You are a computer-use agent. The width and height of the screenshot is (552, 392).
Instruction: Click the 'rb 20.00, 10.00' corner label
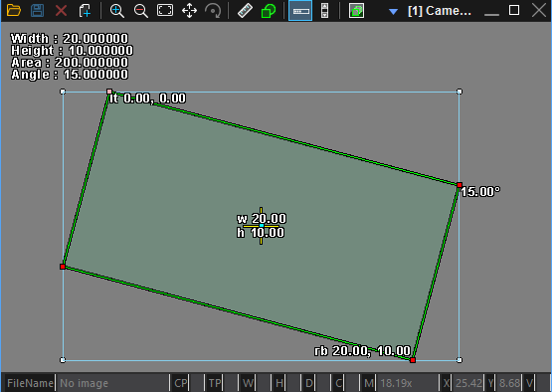[x=362, y=351]
